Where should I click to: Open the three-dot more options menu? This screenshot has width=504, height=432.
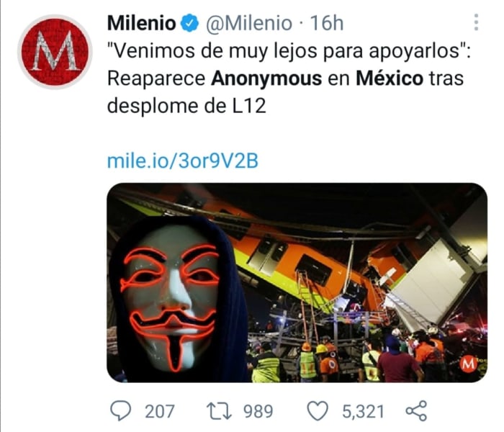(476, 22)
